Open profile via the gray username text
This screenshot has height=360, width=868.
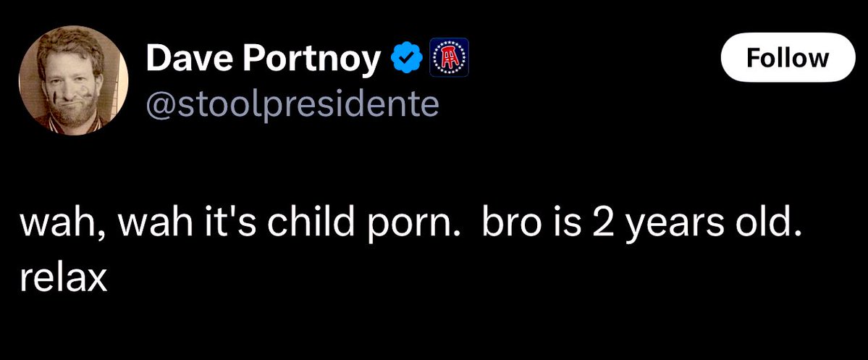292,104
